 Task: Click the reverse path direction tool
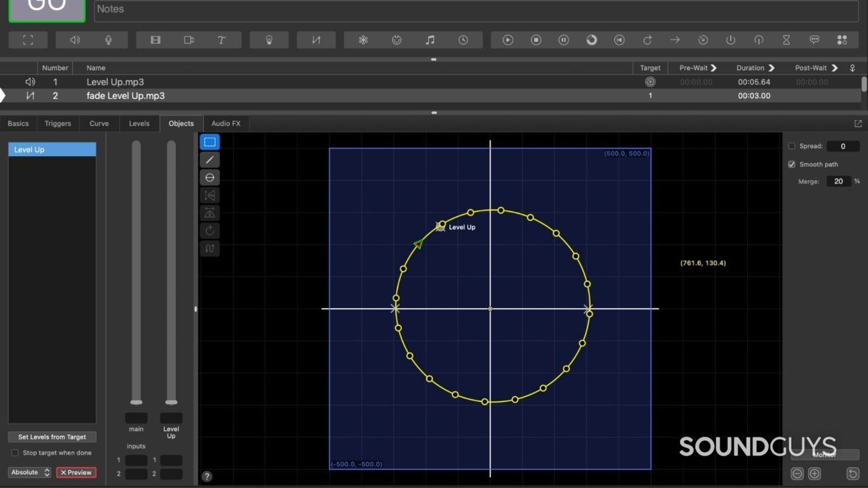(x=210, y=249)
